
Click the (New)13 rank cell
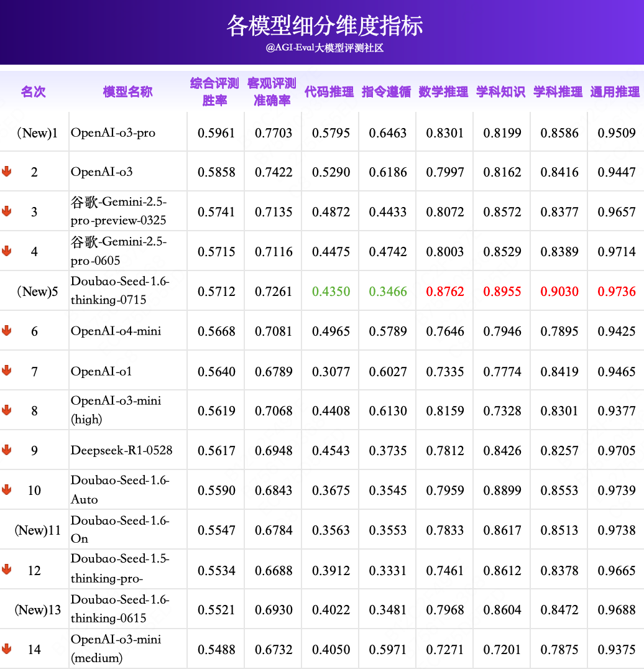pyautogui.click(x=37, y=610)
